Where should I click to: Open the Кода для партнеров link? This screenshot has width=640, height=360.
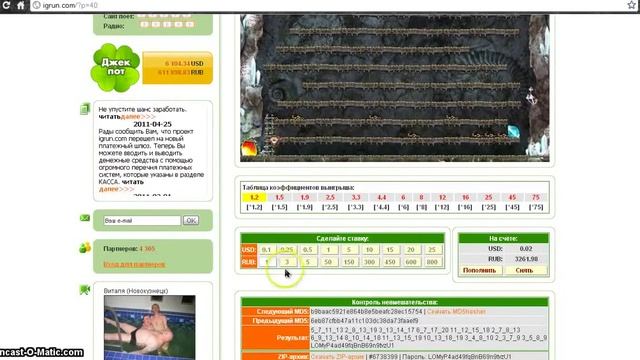(134, 264)
